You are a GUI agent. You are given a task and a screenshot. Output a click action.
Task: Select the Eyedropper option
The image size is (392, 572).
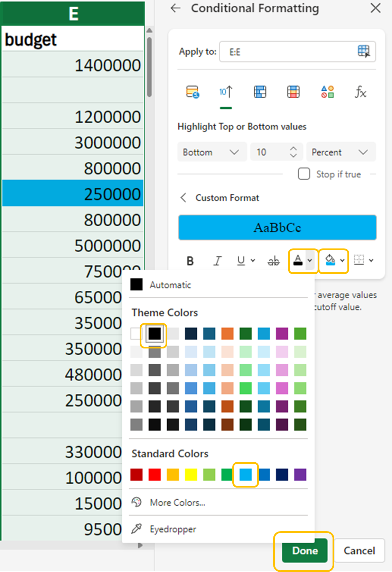[173, 529]
